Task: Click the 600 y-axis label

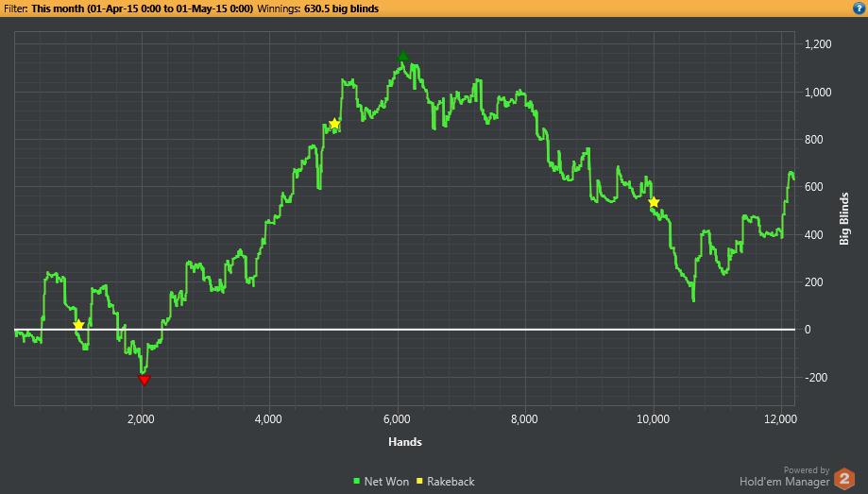Action: click(x=814, y=187)
